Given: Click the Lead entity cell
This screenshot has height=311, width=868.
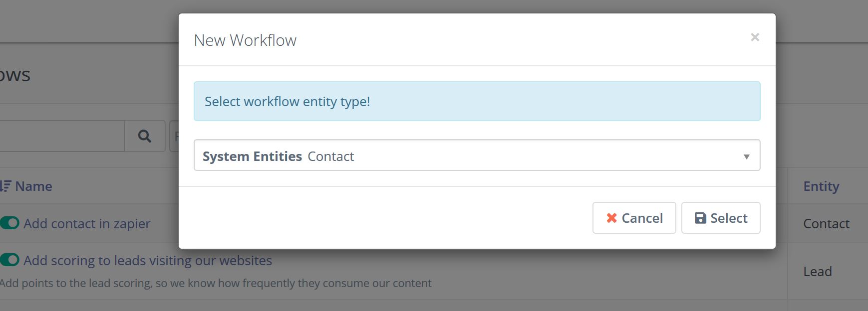Looking at the screenshot, I should tap(817, 271).
